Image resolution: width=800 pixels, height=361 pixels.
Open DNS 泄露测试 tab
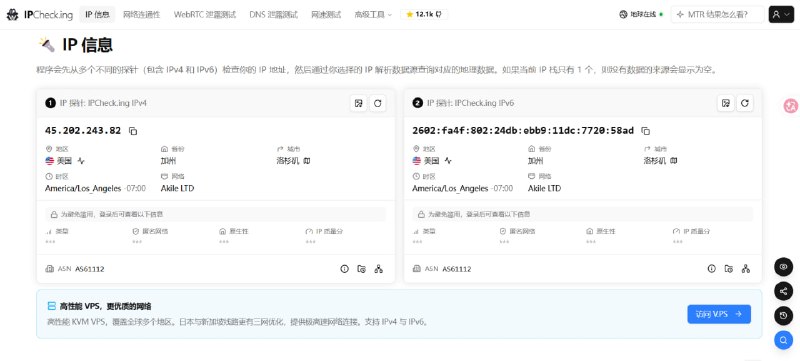(273, 15)
